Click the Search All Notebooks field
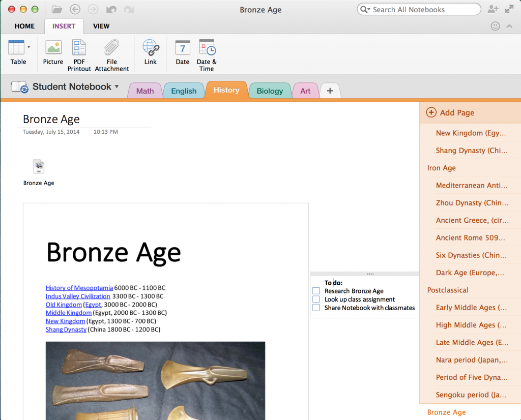This screenshot has width=521, height=420. point(422,9)
